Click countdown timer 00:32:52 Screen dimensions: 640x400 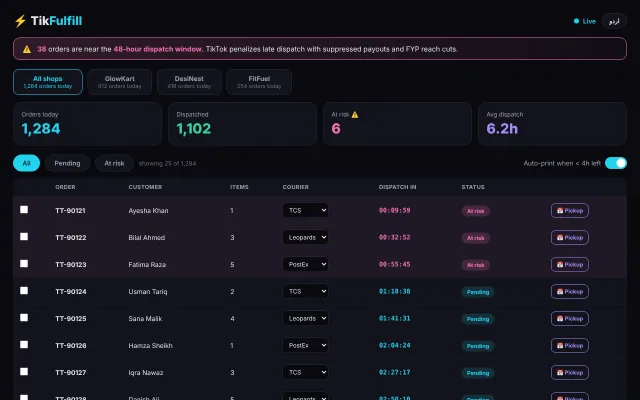pos(394,237)
